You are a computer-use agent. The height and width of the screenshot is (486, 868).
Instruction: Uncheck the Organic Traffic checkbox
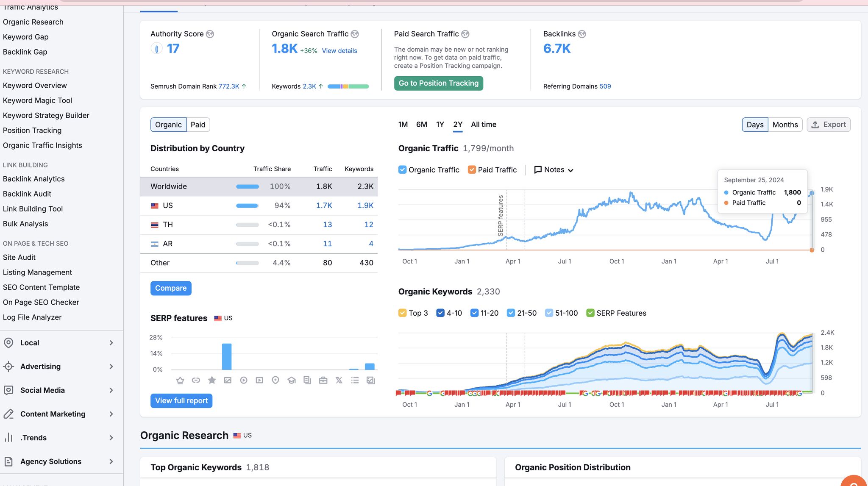point(403,169)
